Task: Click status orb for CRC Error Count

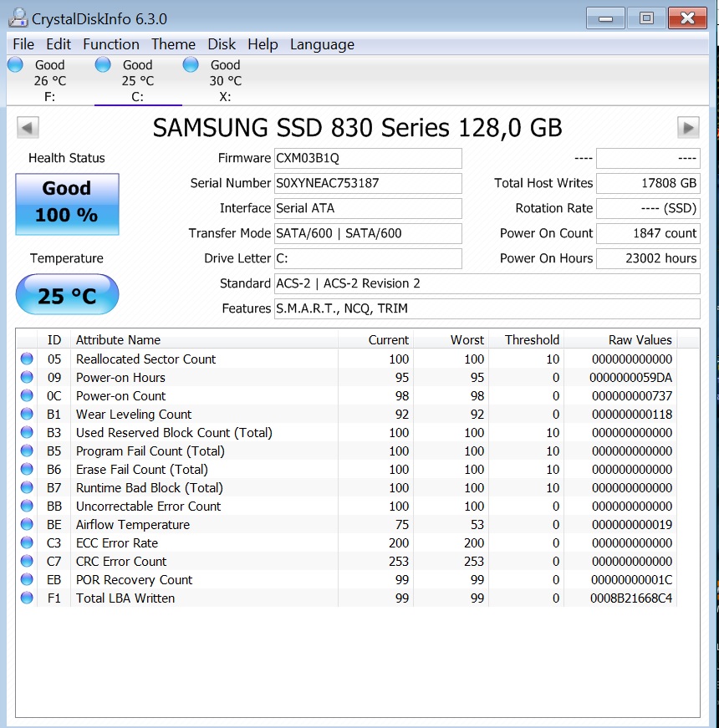Action: [27, 561]
